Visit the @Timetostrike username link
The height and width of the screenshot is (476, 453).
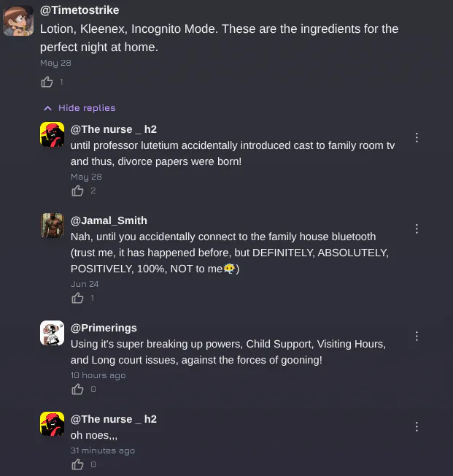pyautogui.click(x=80, y=10)
